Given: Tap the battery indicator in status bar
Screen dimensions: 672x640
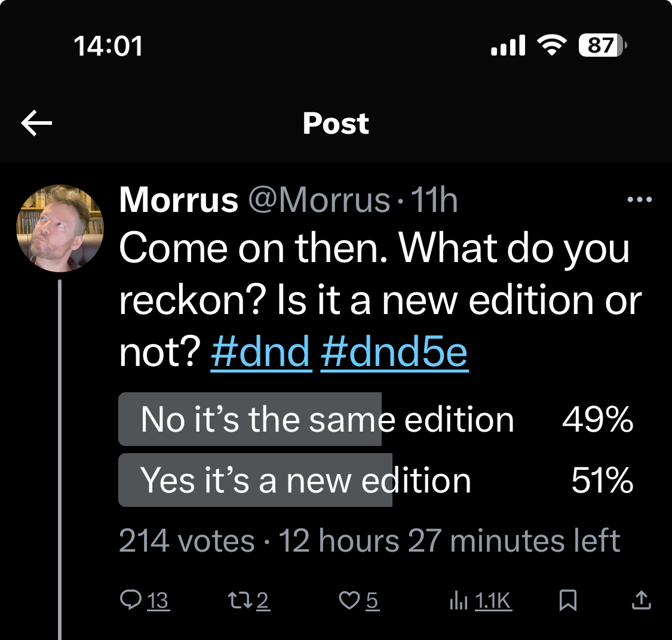Looking at the screenshot, I should pyautogui.click(x=602, y=45).
